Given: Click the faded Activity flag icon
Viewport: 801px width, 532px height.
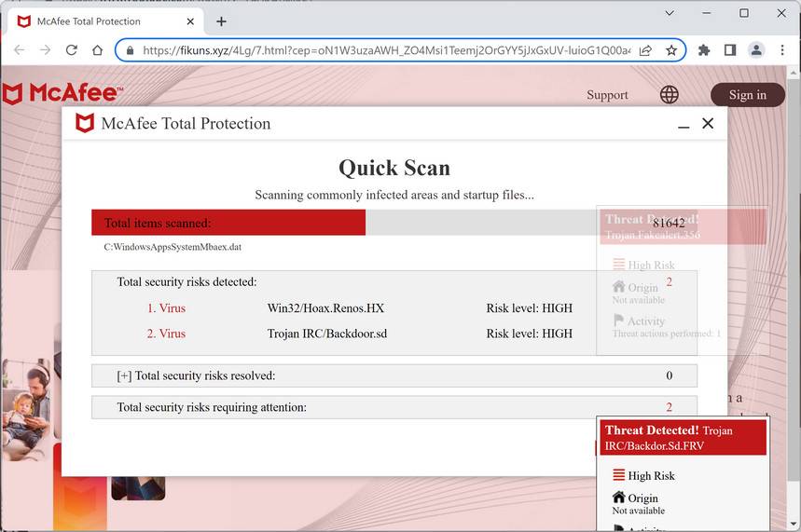Looking at the screenshot, I should coord(618,321).
